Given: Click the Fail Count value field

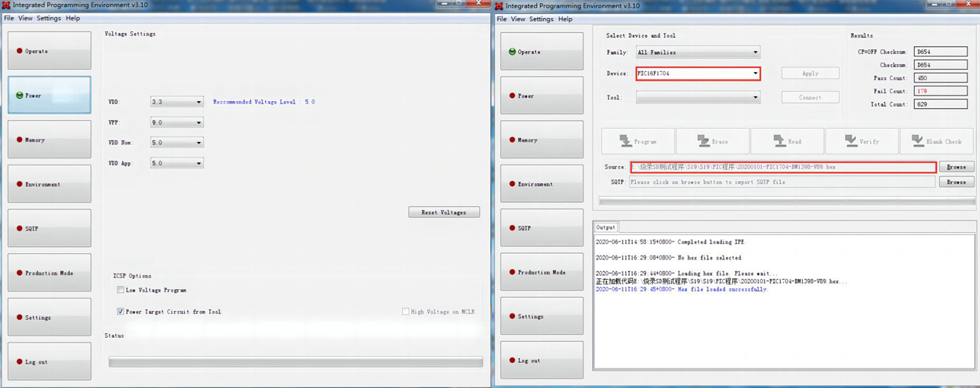Looking at the screenshot, I should coord(940,91).
